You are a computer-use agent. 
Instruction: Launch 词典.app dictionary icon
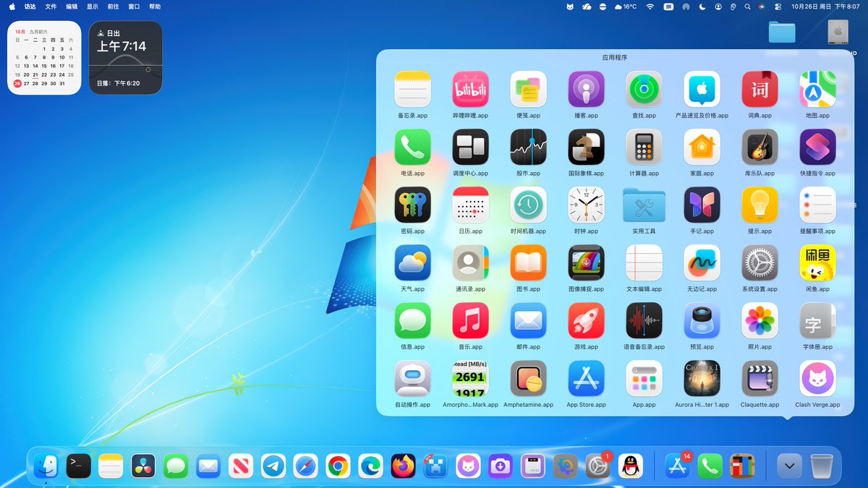[x=759, y=89]
